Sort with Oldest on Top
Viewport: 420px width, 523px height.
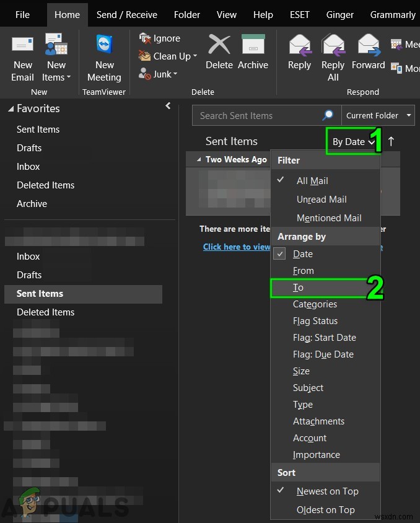pos(325,510)
